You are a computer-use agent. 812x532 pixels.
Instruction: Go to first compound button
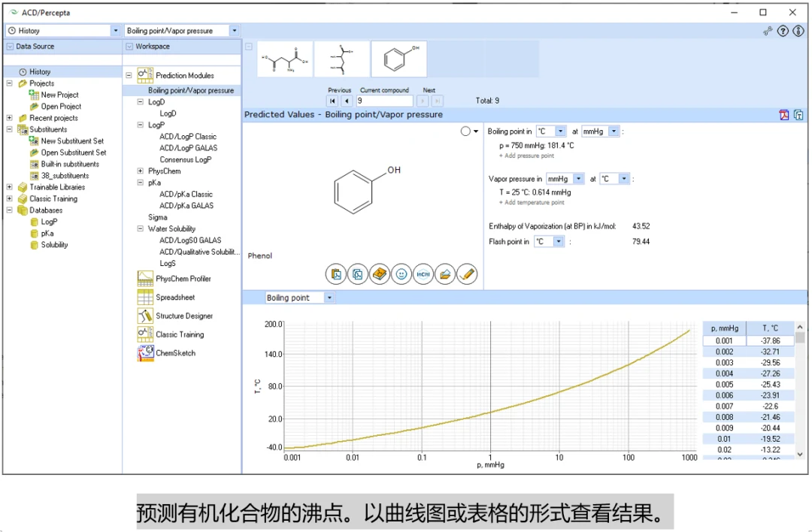pyautogui.click(x=332, y=101)
